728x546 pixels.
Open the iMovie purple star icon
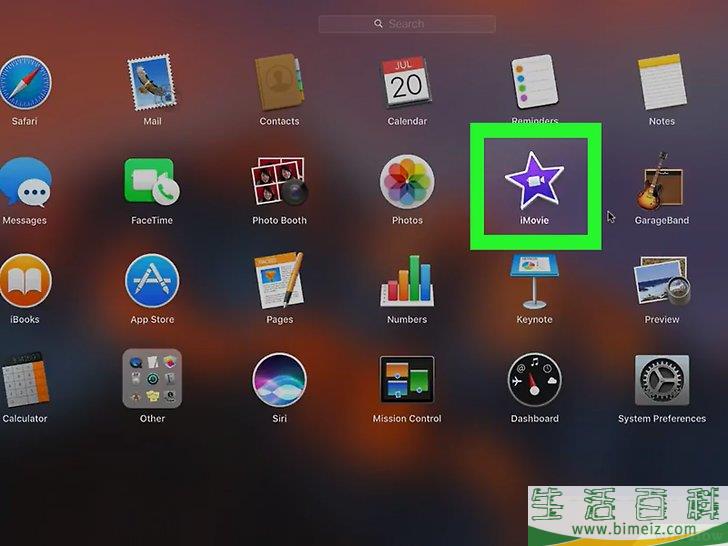pyautogui.click(x=534, y=180)
